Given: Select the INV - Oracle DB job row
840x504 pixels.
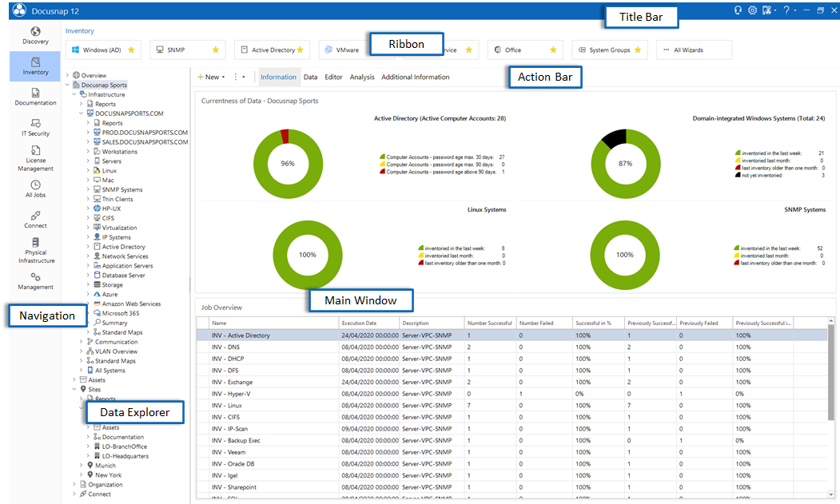Looking at the screenshot, I should 512,464.
